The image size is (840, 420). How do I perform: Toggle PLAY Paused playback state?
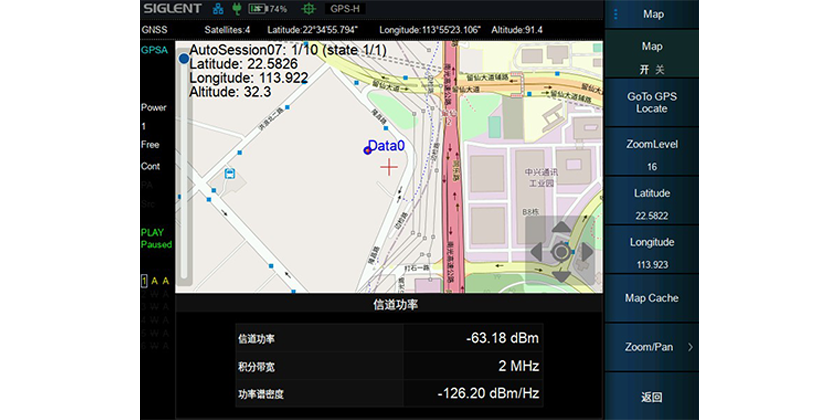coord(155,238)
